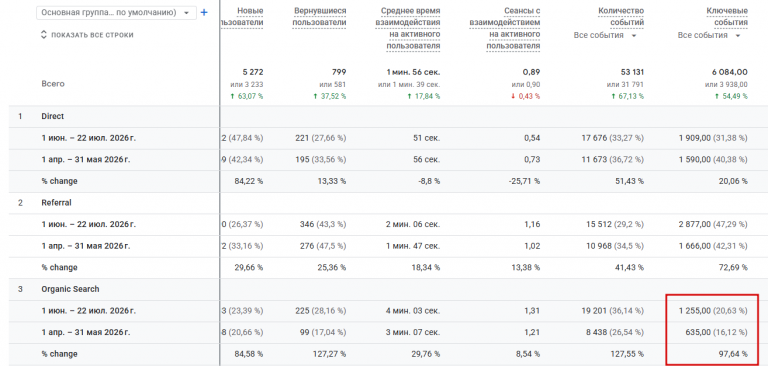Select the 'Количество событий' column header
Screen dimensions: 768x366
coord(621,17)
